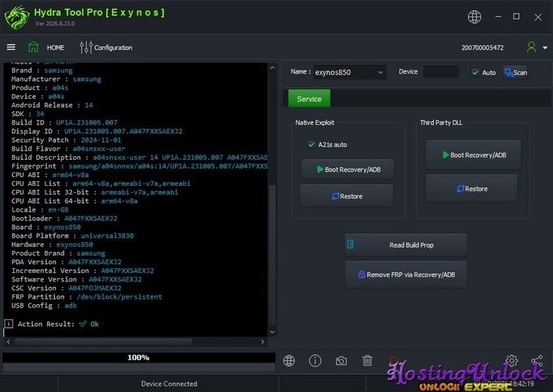Screen dimensions: 553x392
Task: Expand the user account dropdown arrow
Action: [x=545, y=48]
